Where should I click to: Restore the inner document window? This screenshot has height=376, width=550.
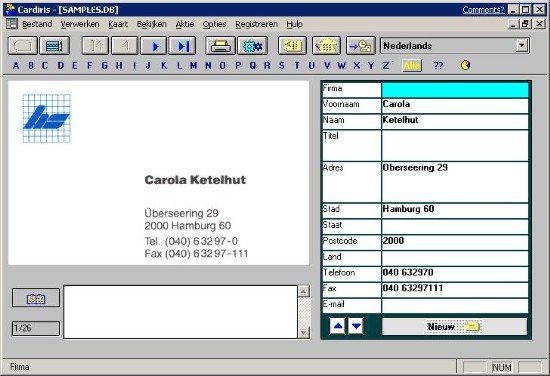tap(525, 24)
